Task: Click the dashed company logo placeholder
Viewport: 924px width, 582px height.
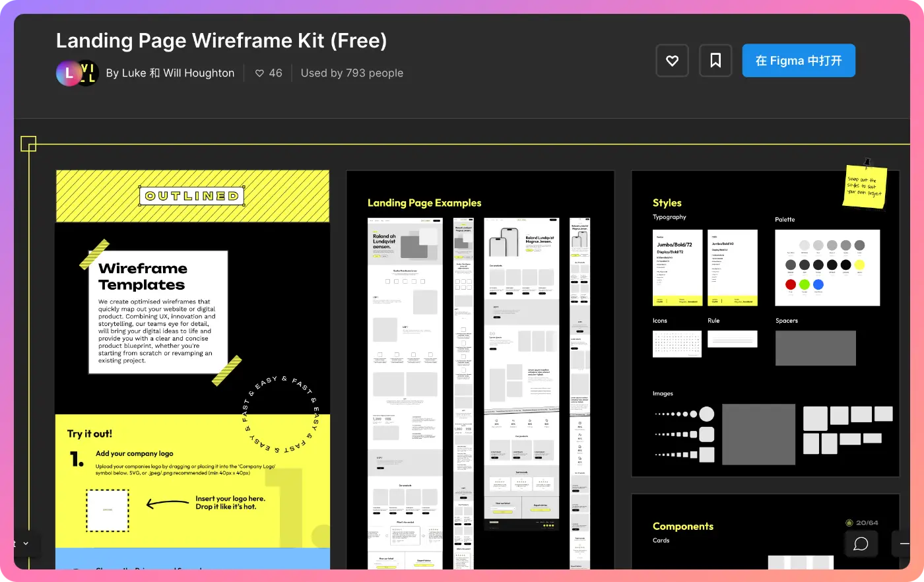Action: [x=108, y=510]
